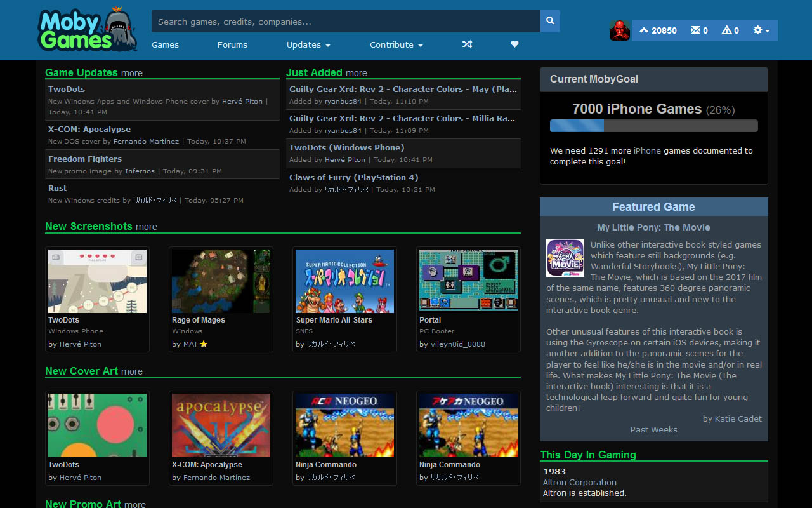Open the TwoDots cover art thumbnail
This screenshot has width=812, height=508.
[x=97, y=425]
